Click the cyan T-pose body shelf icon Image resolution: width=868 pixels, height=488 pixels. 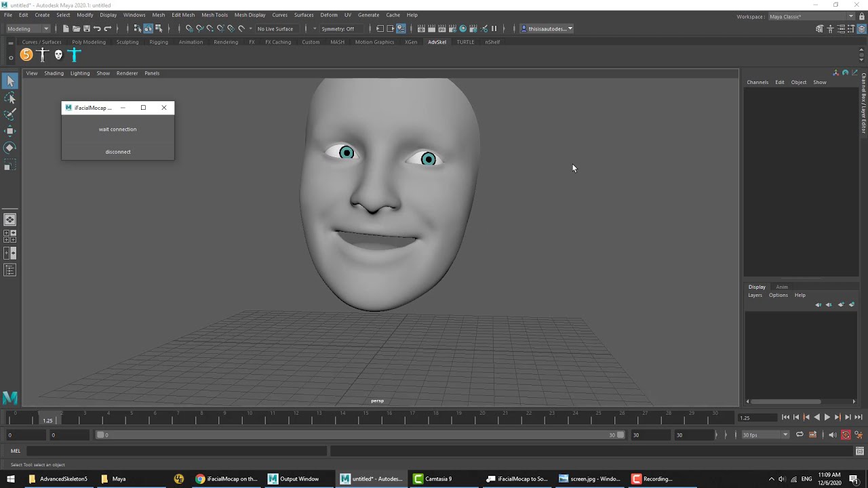[75, 55]
